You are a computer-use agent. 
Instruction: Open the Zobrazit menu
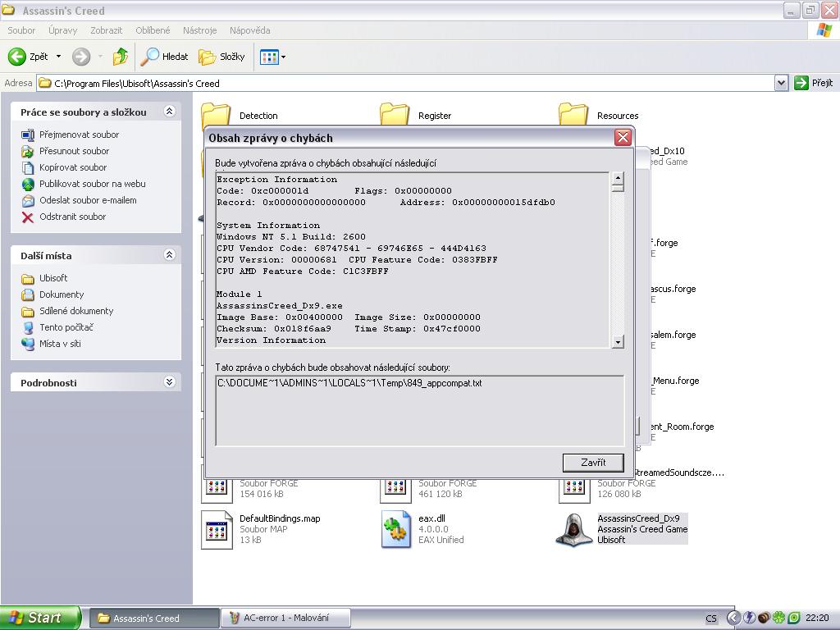click(x=107, y=30)
